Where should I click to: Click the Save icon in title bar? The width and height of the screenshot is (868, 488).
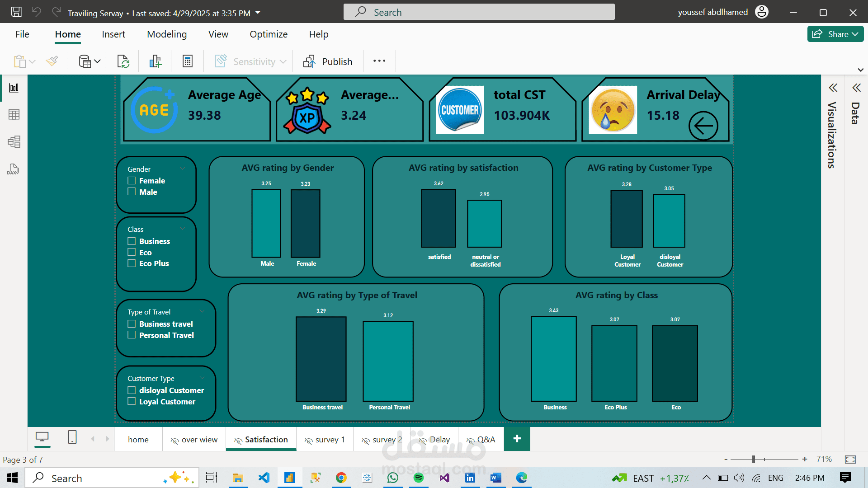[x=16, y=12]
